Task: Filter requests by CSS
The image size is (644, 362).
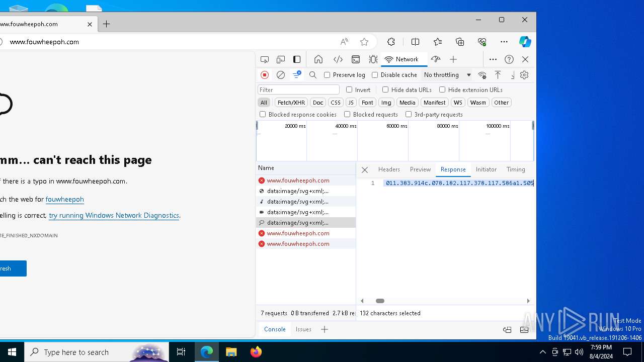Action: [336, 102]
